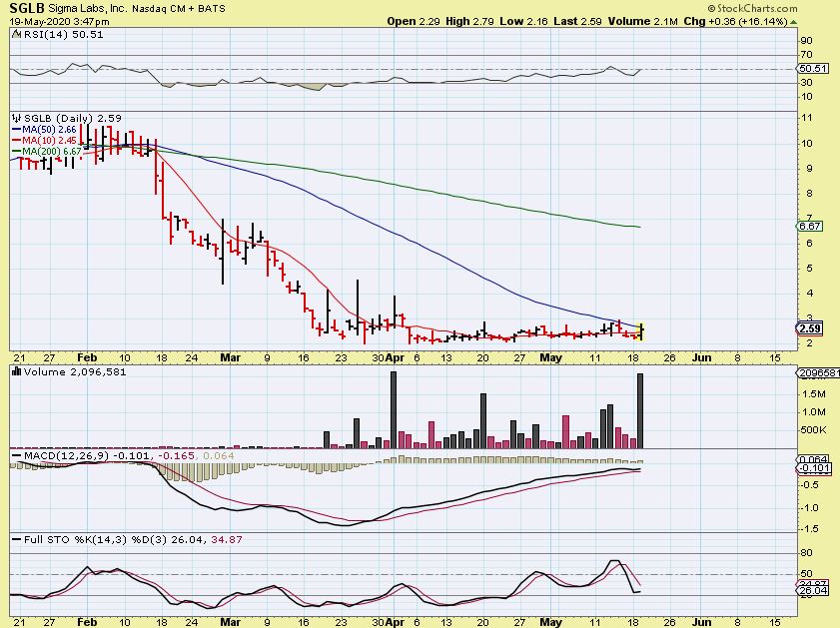Viewport: 840px width, 628px height.
Task: Click the 26.04 stochastic value tag
Action: click(x=813, y=590)
